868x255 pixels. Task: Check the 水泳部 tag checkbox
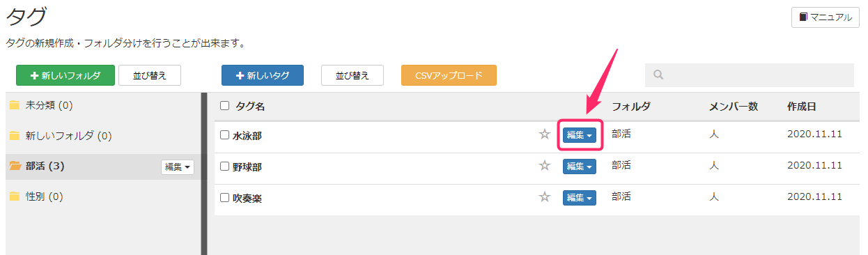(x=224, y=135)
